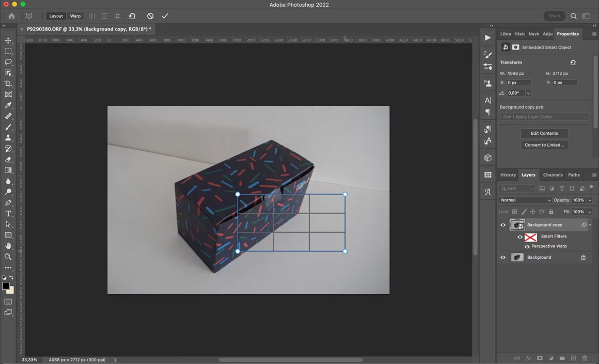Select the Blur tool
599x364 pixels.
point(8,181)
